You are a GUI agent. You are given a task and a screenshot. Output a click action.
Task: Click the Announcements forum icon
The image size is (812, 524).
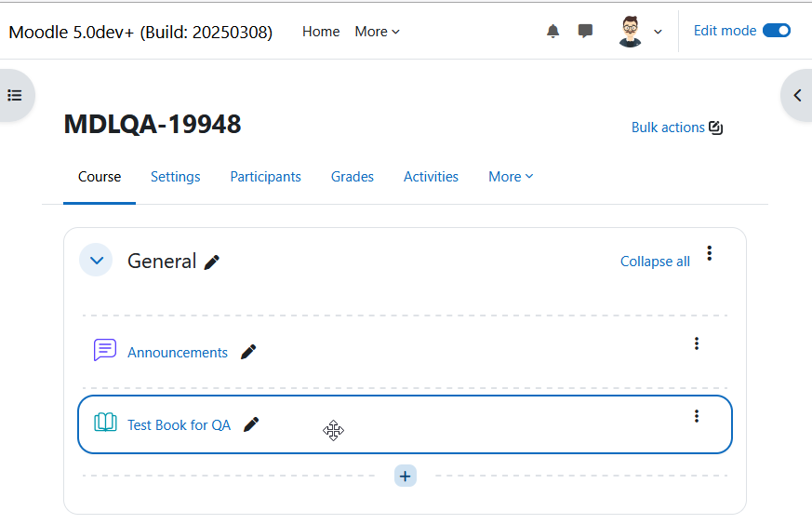tap(105, 350)
